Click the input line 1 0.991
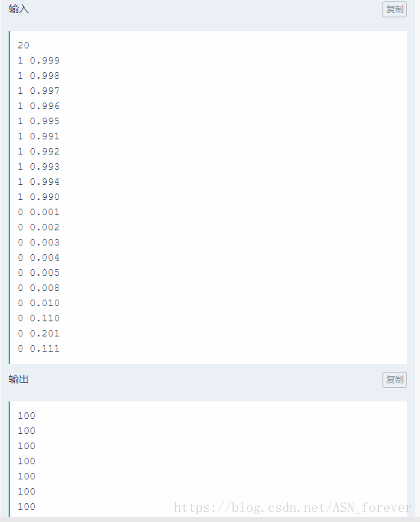The width and height of the screenshot is (420, 522). pyautogui.click(x=38, y=136)
